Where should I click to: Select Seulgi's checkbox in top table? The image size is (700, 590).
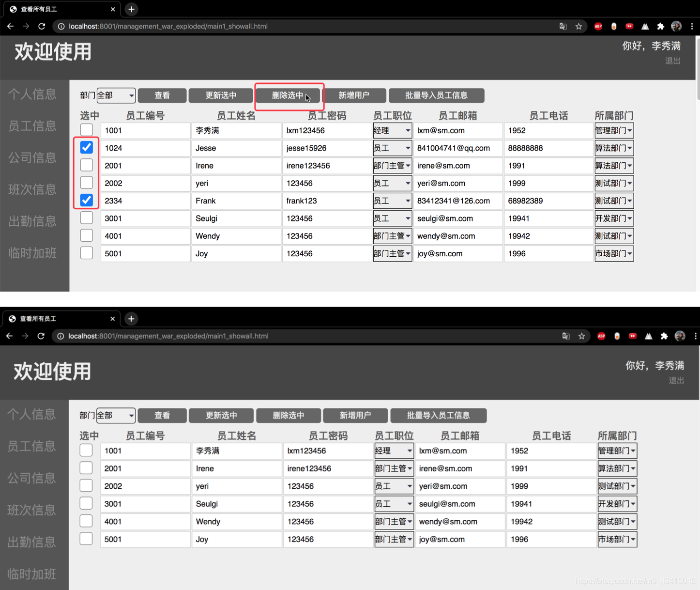coord(87,217)
